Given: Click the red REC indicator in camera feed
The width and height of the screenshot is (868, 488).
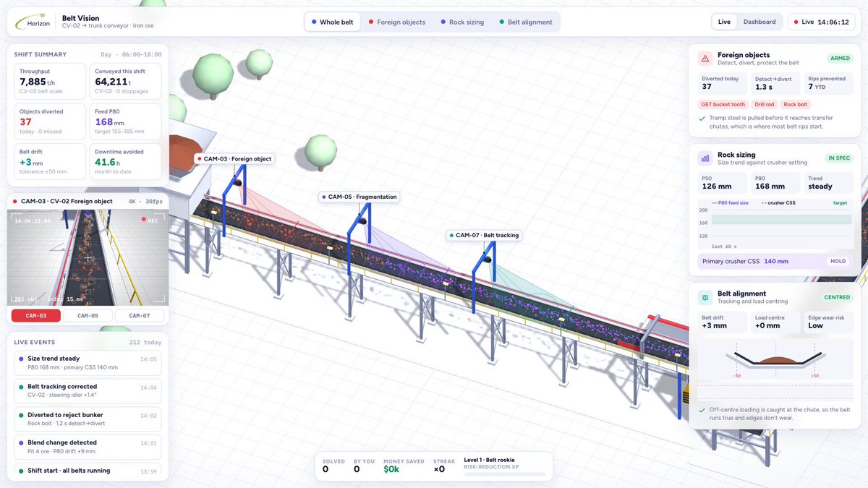Looking at the screenshot, I should coord(149,221).
